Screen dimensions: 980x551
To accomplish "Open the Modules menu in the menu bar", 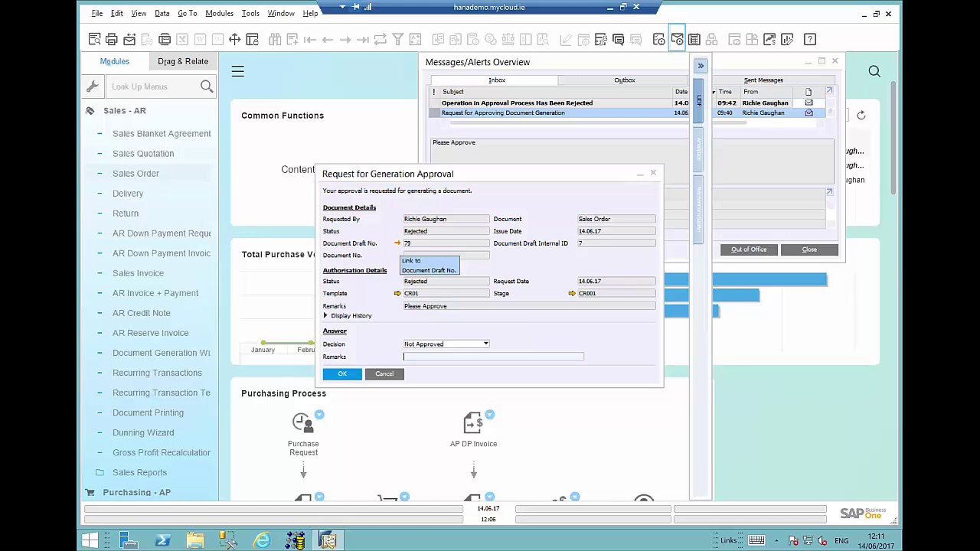I will coord(219,13).
